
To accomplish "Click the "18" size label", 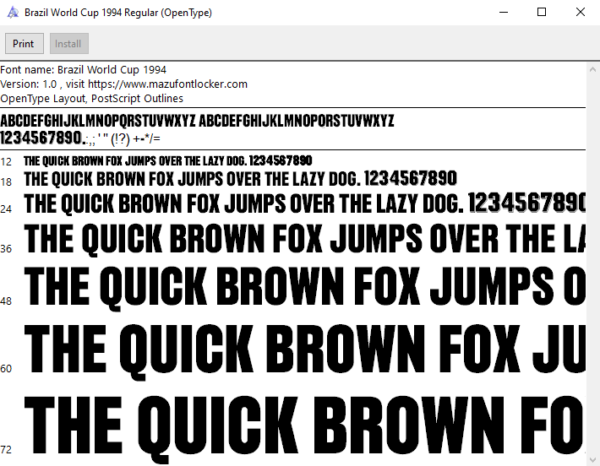I will (6, 182).
